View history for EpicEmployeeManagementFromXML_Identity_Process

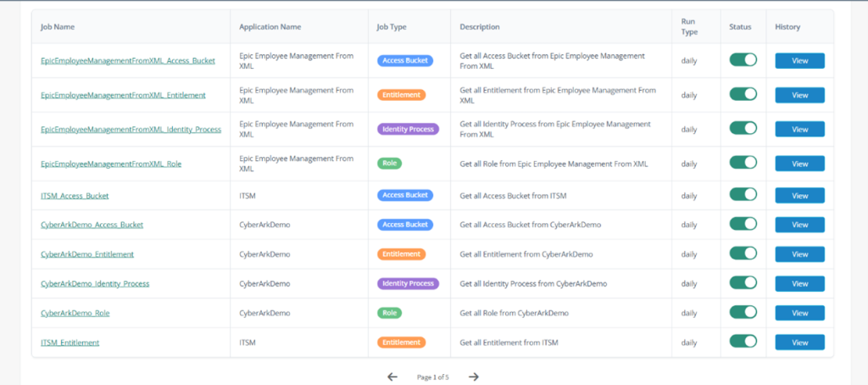click(799, 129)
